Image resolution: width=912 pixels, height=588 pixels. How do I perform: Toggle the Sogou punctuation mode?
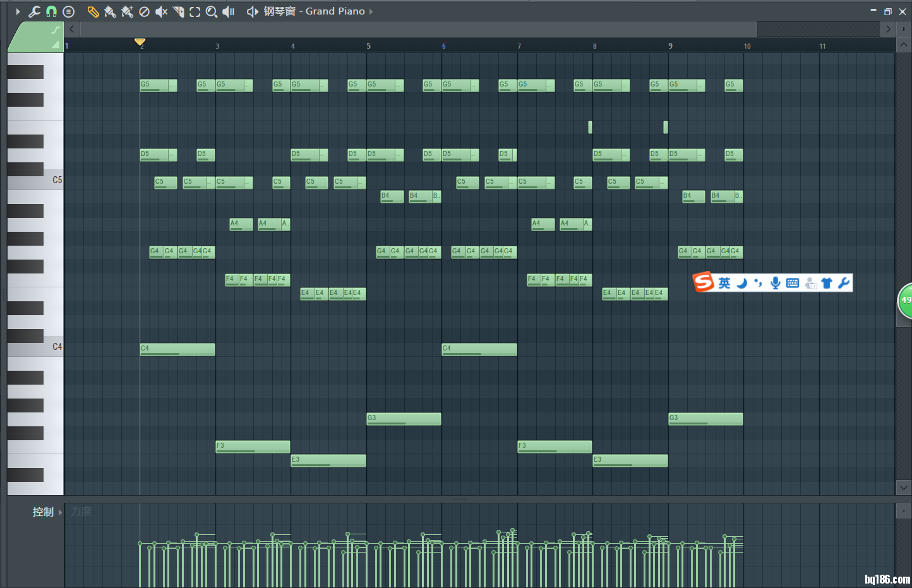pos(759,283)
